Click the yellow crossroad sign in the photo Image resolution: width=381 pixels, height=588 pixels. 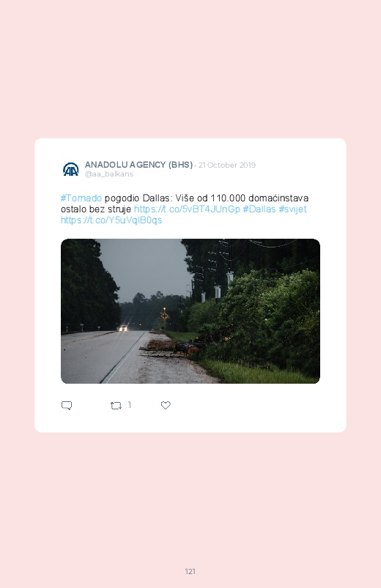tap(164, 316)
